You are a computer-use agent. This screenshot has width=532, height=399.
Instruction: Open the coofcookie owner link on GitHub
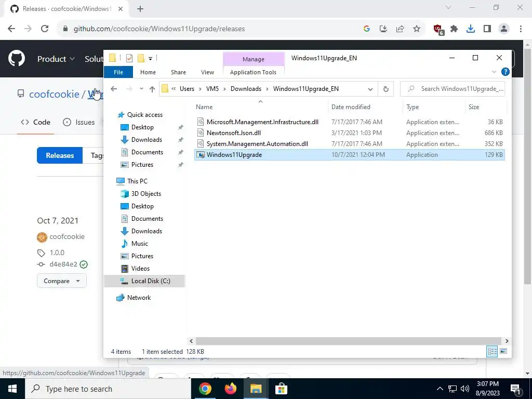click(x=54, y=94)
